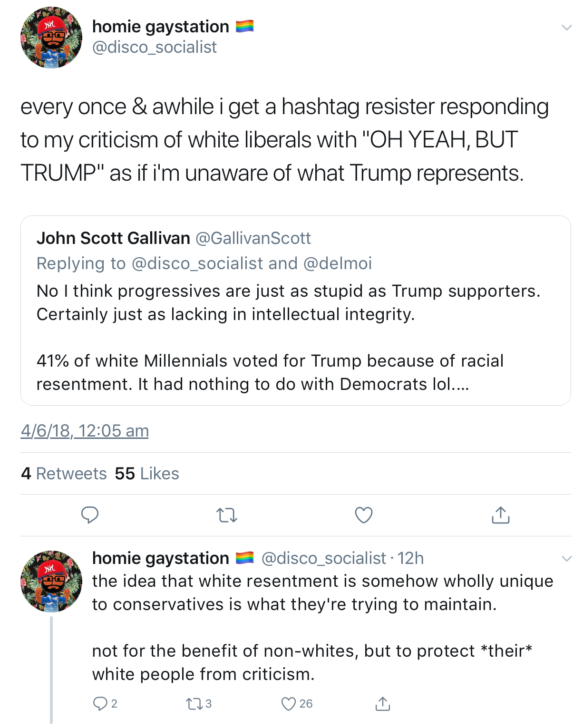583x728 pixels.
Task: Share the main tweet
Action: click(501, 515)
